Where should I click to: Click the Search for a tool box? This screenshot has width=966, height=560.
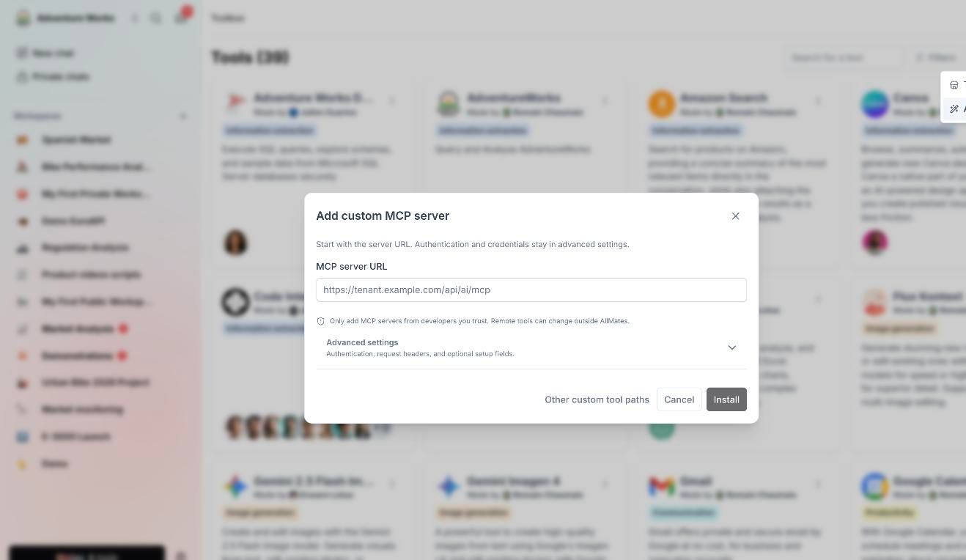844,57
